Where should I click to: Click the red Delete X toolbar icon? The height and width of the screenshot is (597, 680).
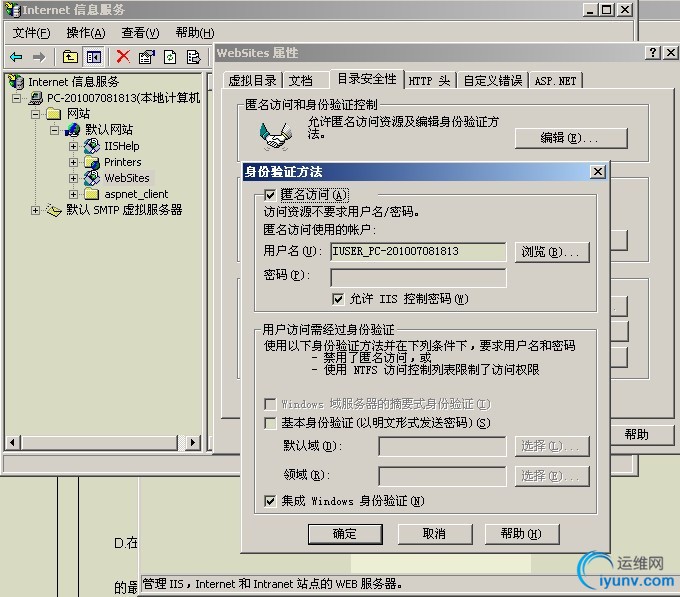coord(123,56)
